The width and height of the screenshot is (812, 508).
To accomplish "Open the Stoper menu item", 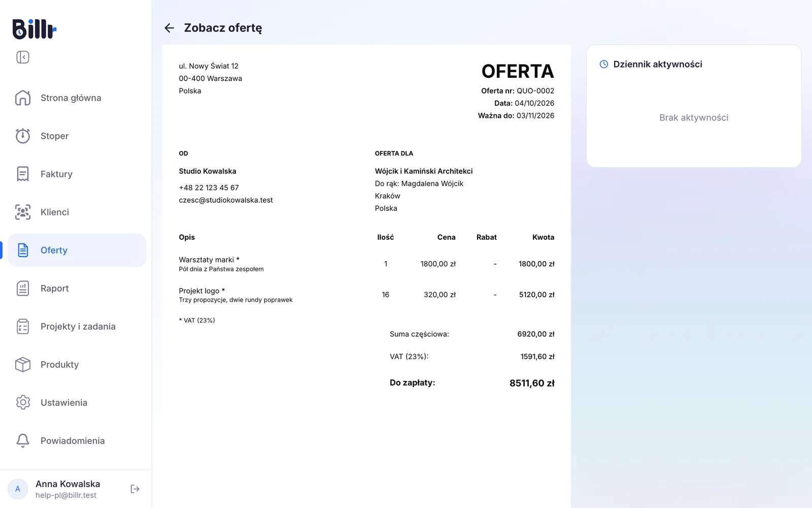I will [77, 136].
